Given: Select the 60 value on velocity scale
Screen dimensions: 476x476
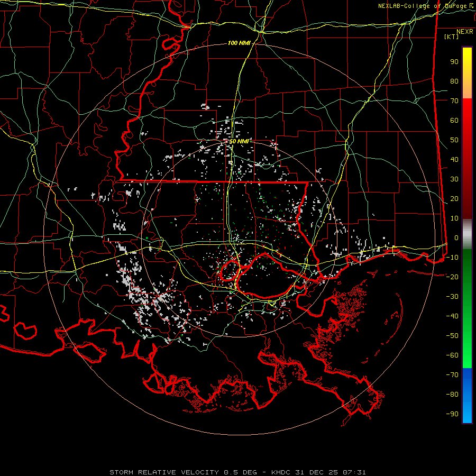Looking at the screenshot, I should point(454,120).
